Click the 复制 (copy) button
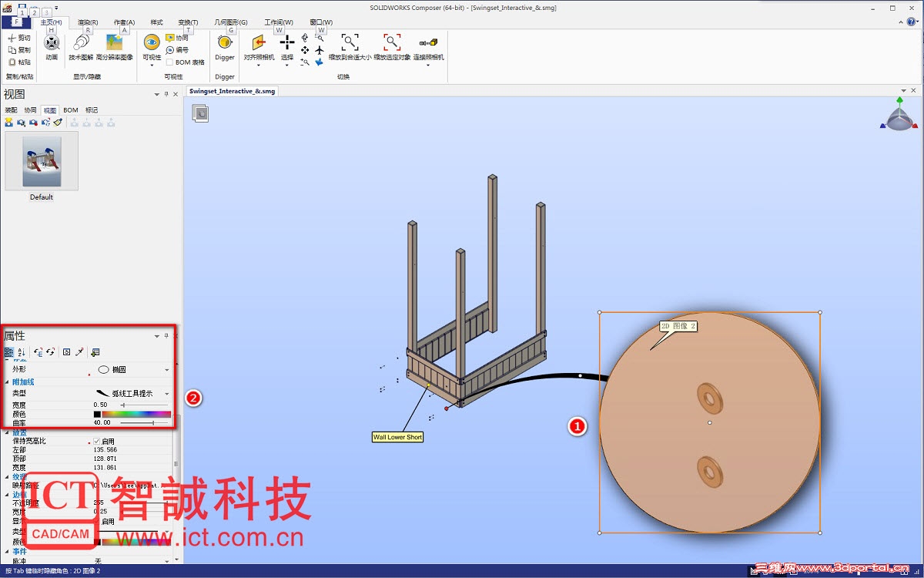 19,50
